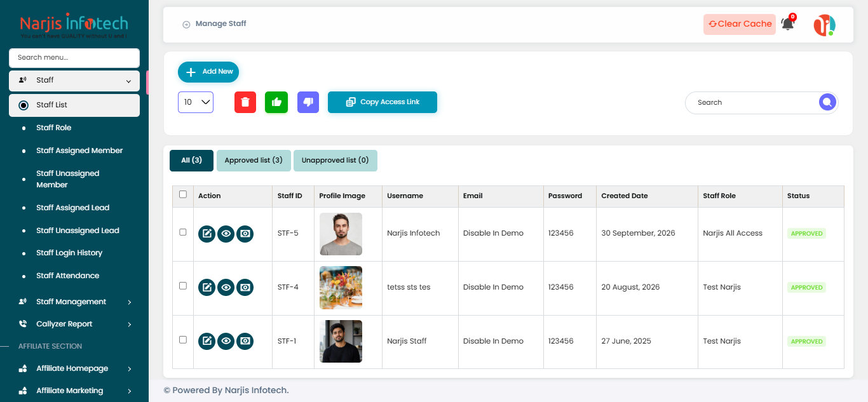The image size is (868, 402).
Task: Click the Affiliate Homepage sidebar icon
Action: 23,368
